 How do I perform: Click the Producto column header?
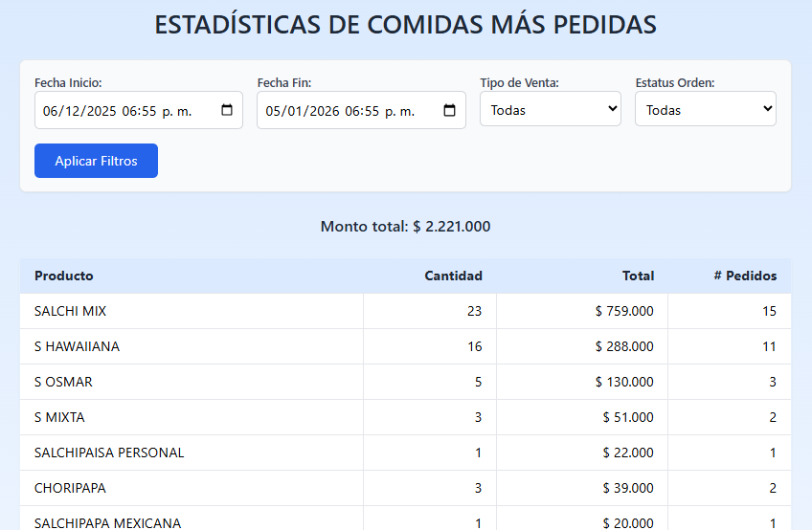[x=64, y=276]
